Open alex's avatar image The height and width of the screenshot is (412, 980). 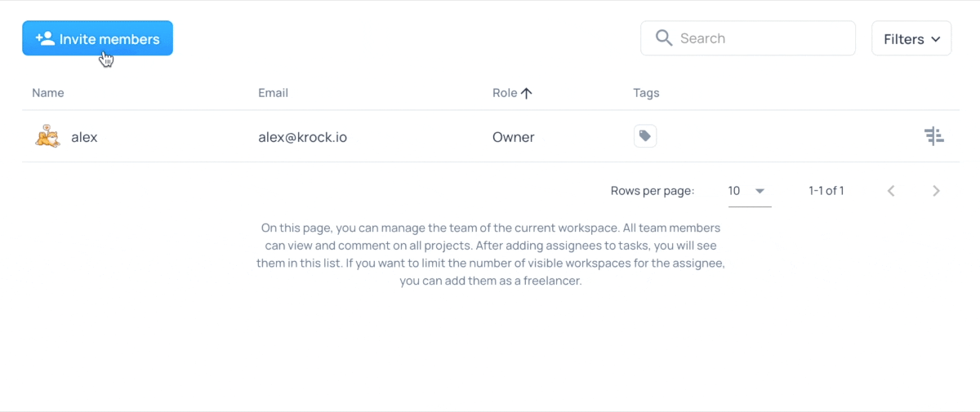[47, 136]
